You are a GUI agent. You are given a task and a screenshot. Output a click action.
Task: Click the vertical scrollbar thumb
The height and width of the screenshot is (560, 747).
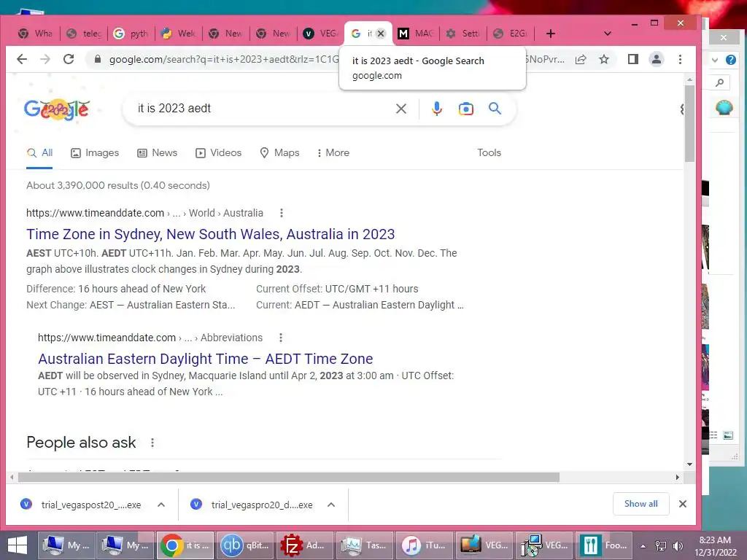pyautogui.click(x=690, y=124)
